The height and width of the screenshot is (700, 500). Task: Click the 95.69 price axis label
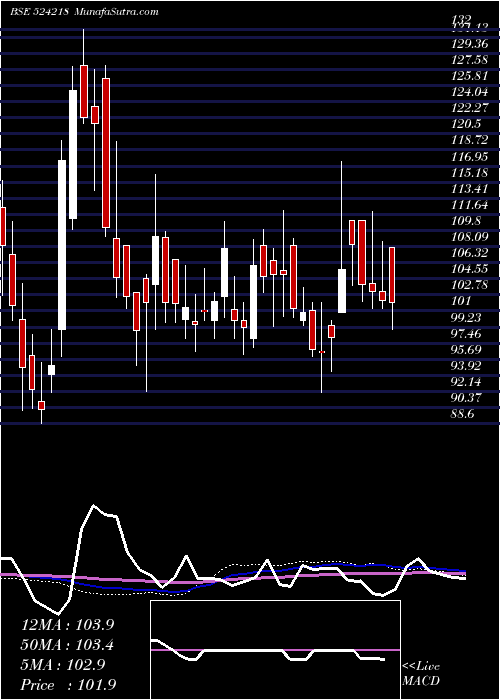tap(467, 350)
